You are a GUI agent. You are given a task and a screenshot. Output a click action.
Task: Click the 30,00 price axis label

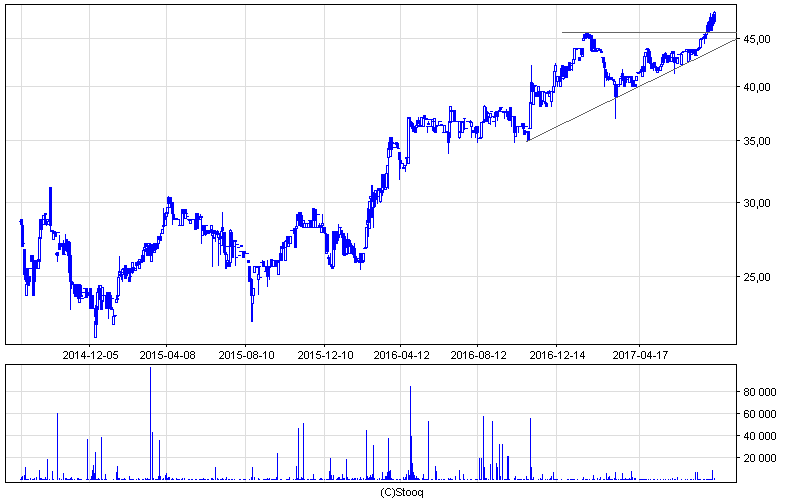point(757,203)
